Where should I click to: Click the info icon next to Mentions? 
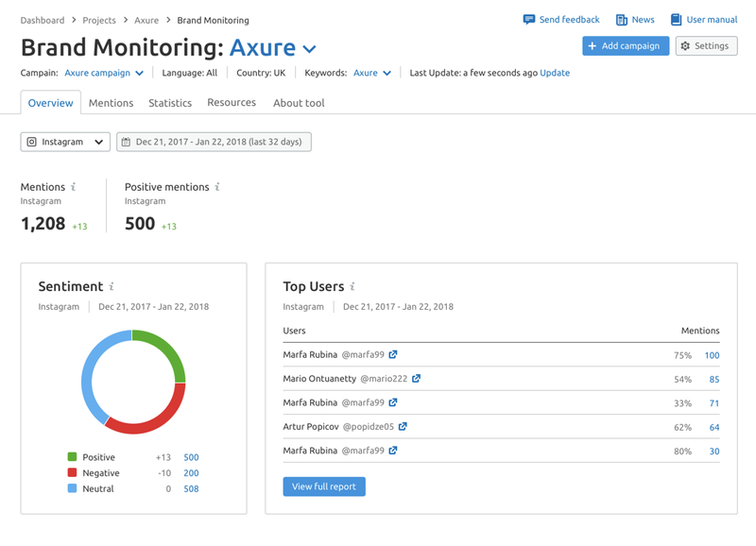[x=74, y=186]
